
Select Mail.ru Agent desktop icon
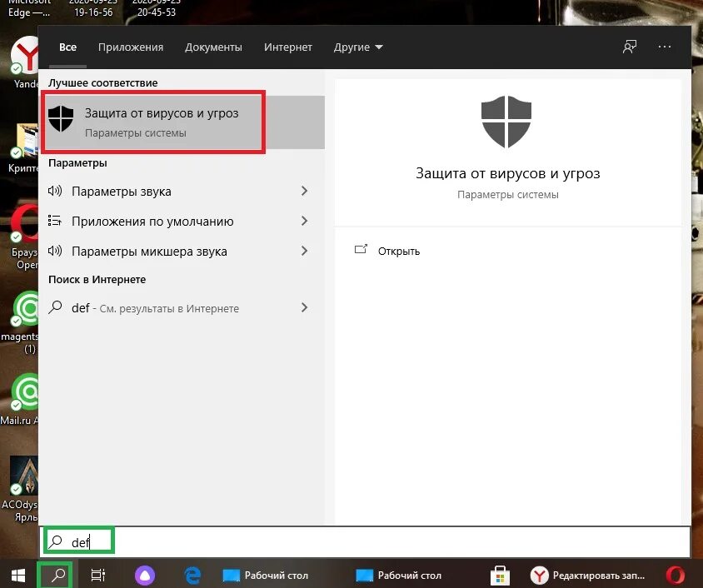pyautogui.click(x=20, y=399)
